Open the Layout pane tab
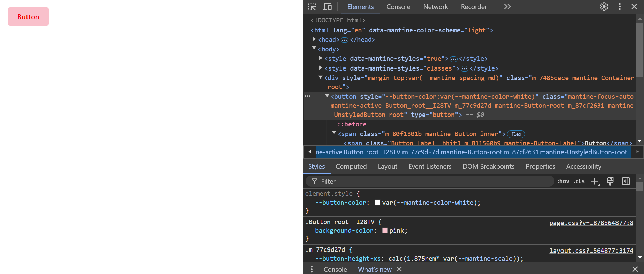 click(x=387, y=166)
